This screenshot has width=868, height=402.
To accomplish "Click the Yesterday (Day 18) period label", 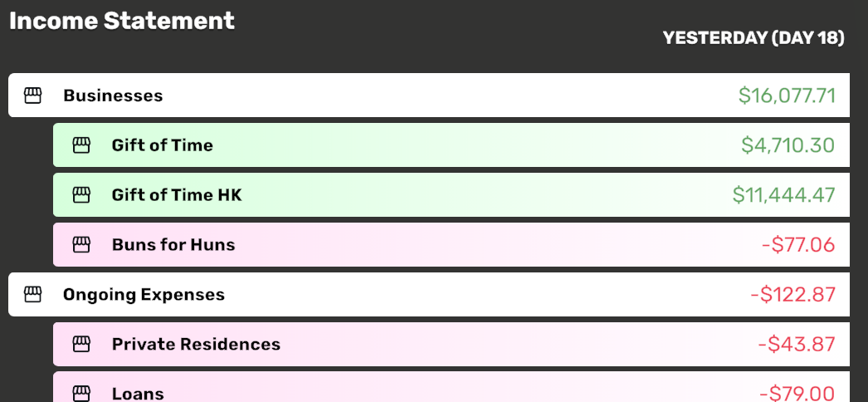I will (x=753, y=38).
